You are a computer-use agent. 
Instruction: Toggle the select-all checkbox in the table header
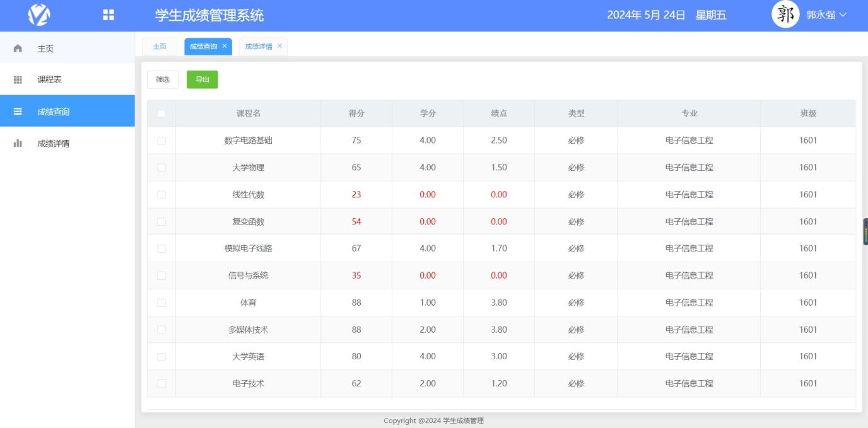tap(161, 113)
